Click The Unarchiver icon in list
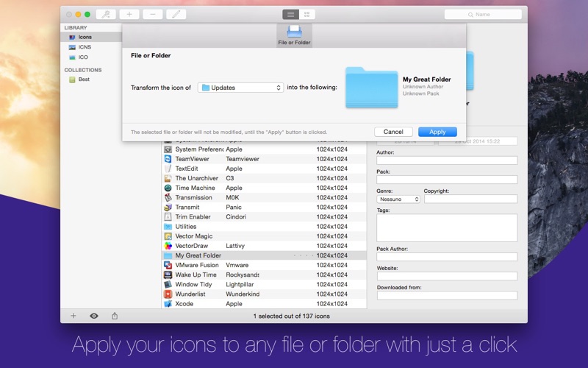This screenshot has width=588, height=368. coord(168,178)
